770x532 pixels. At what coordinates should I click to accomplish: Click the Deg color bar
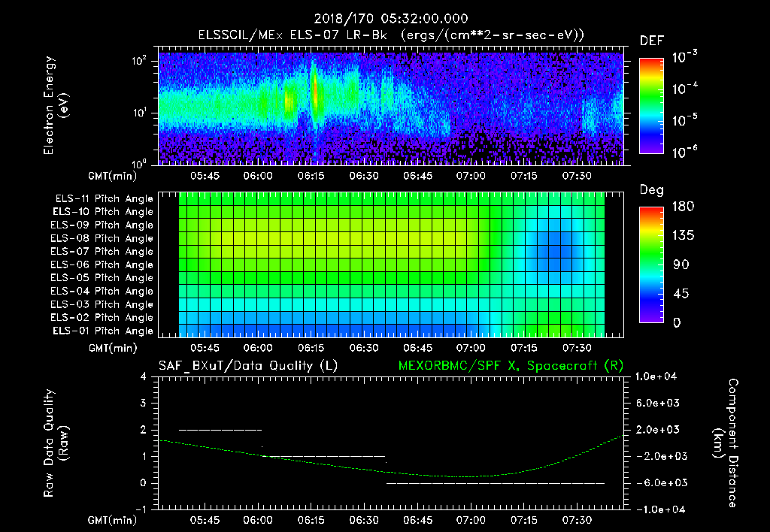(651, 264)
